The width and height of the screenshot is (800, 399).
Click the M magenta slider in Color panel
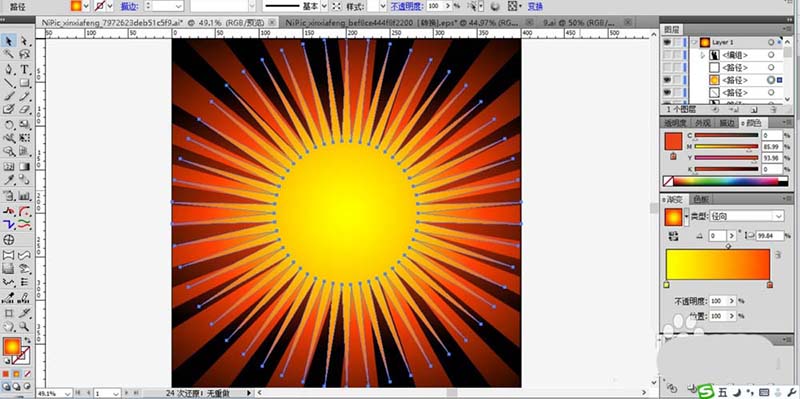726,146
